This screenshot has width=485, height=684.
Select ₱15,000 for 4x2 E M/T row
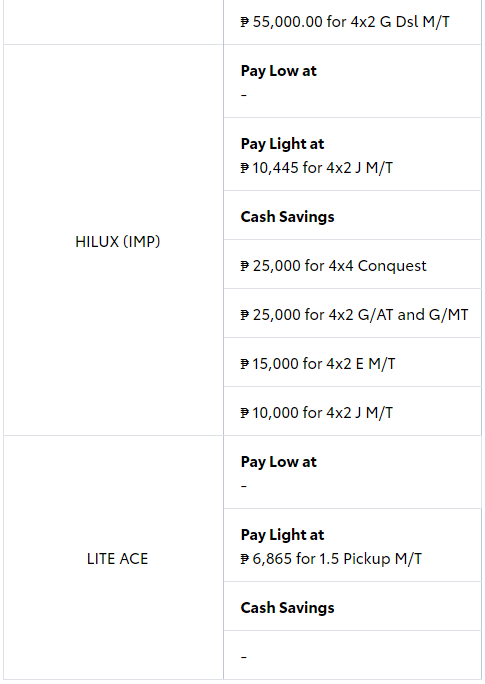tap(352, 362)
